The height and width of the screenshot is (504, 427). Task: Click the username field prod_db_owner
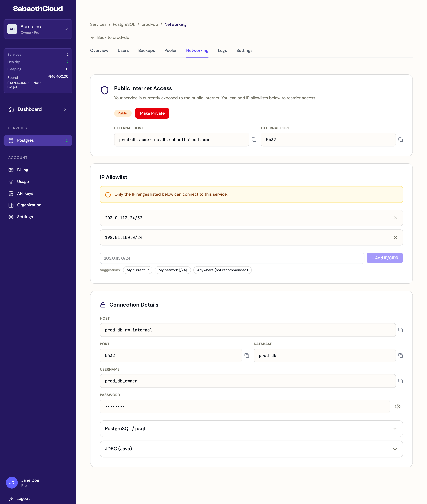pos(248,381)
